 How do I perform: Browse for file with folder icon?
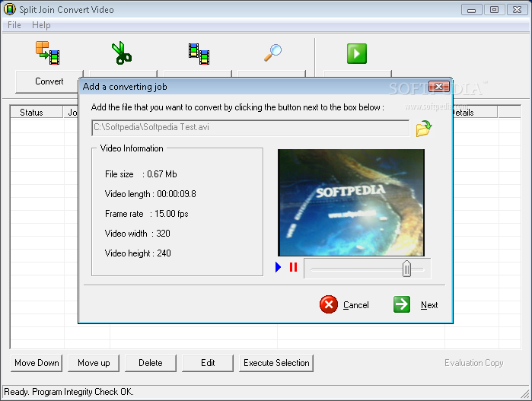click(x=424, y=129)
